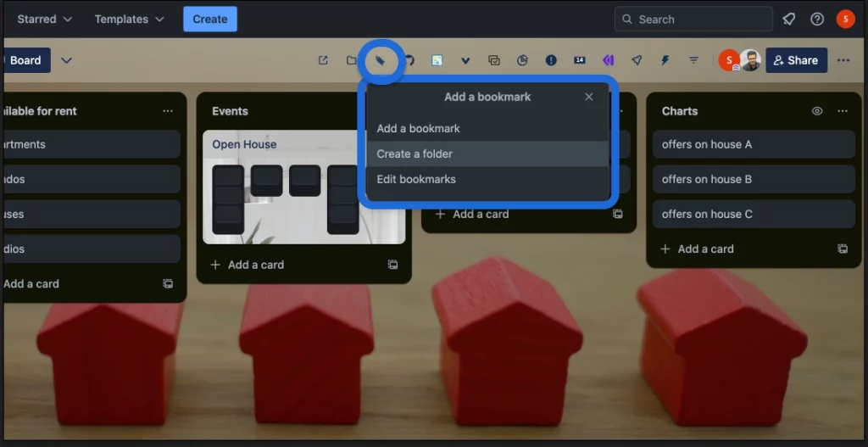Expand the Templates dropdown

pos(129,20)
